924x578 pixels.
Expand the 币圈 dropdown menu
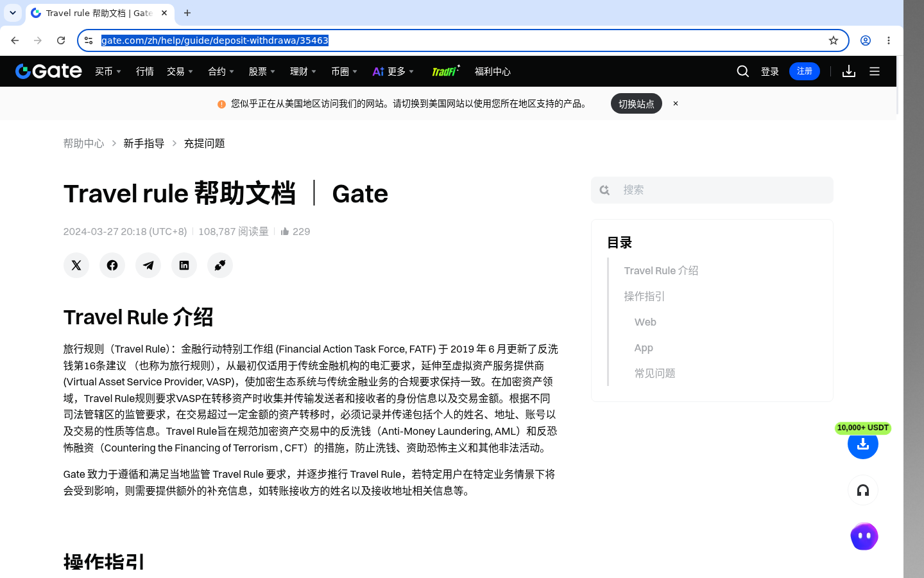(x=345, y=71)
